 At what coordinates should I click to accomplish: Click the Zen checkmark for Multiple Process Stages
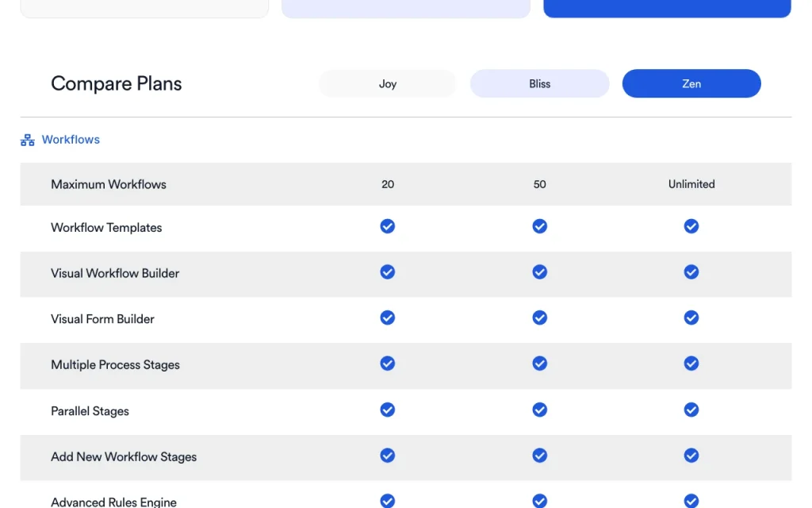click(x=691, y=363)
